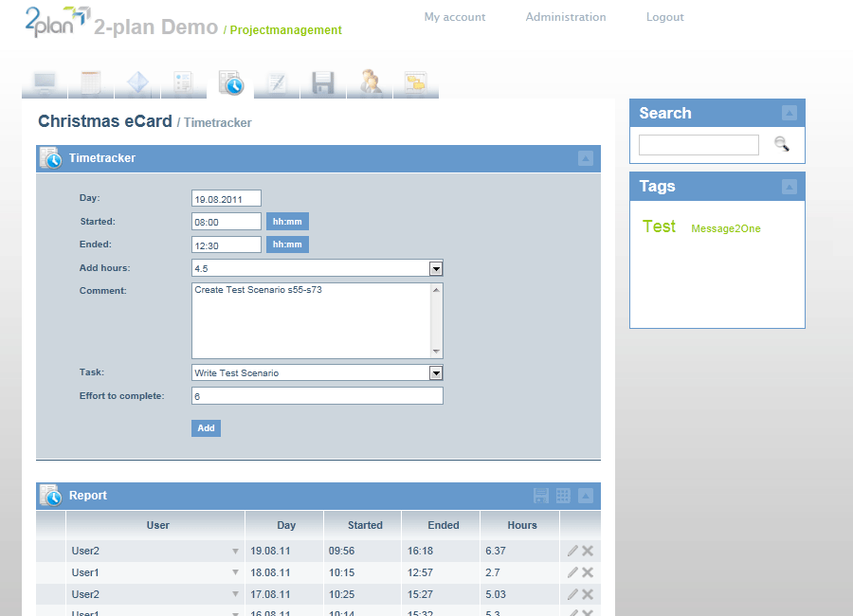The width and height of the screenshot is (853, 616).
Task: Click the magnifier search icon
Action: coord(782,144)
